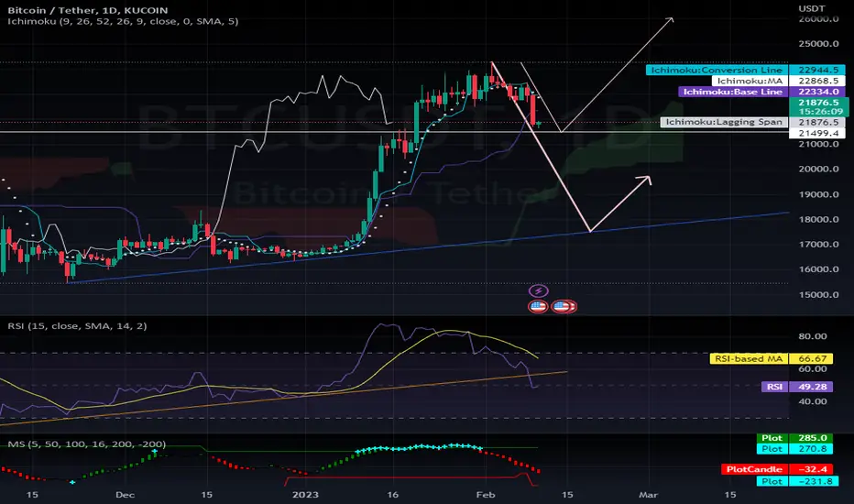Click the Mar label on the time axis

648,495
